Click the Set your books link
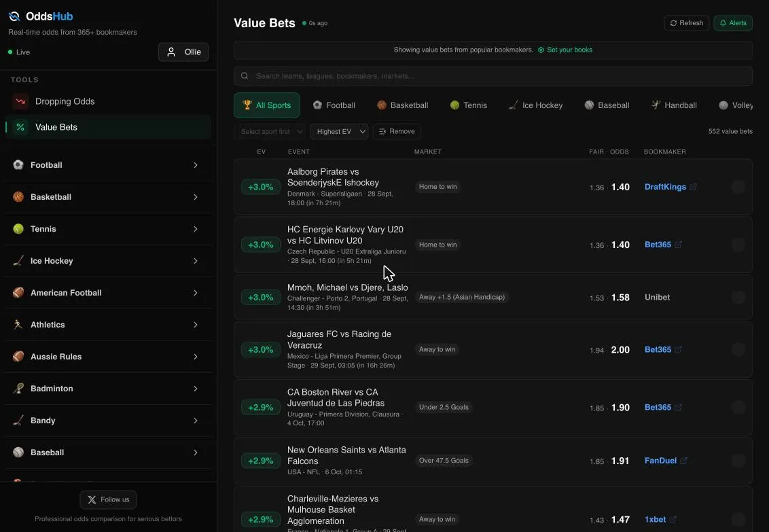 click(x=565, y=50)
